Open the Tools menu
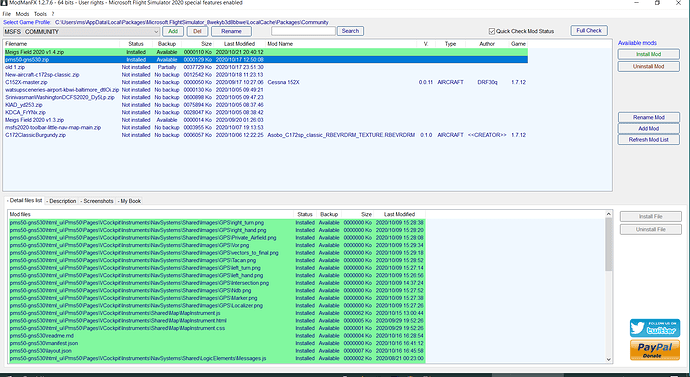 (x=40, y=14)
